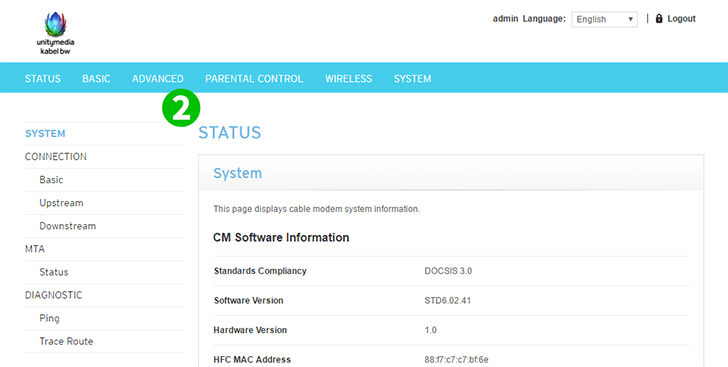
Task: Click the HFC MAC Address label
Action: tap(252, 360)
